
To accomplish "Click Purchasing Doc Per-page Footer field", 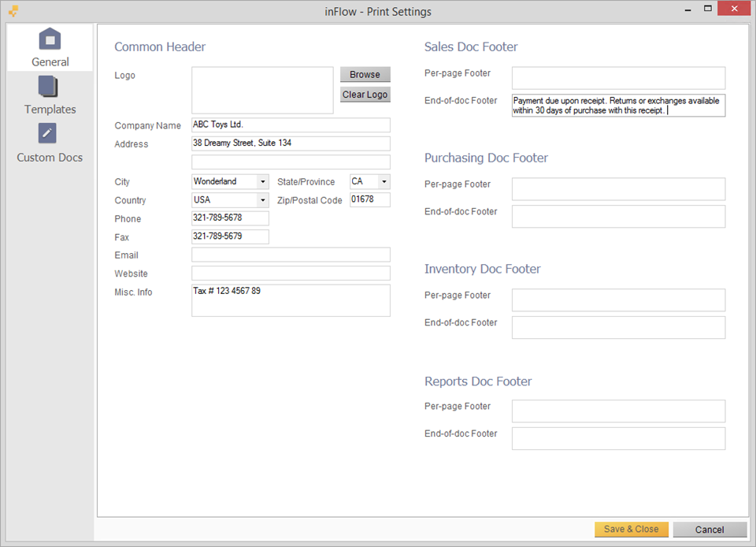I will pos(618,189).
